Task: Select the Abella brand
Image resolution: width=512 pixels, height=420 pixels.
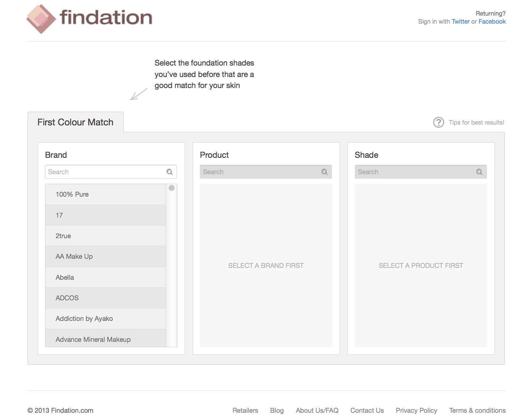Action: [x=106, y=277]
